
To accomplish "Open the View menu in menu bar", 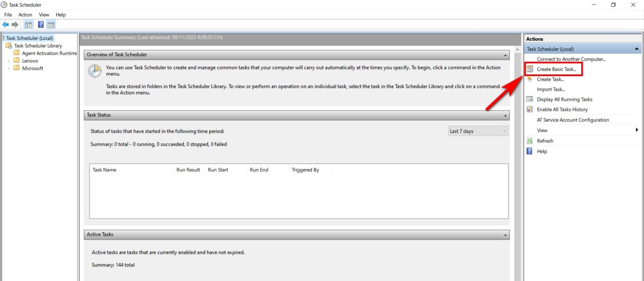I will click(x=44, y=14).
